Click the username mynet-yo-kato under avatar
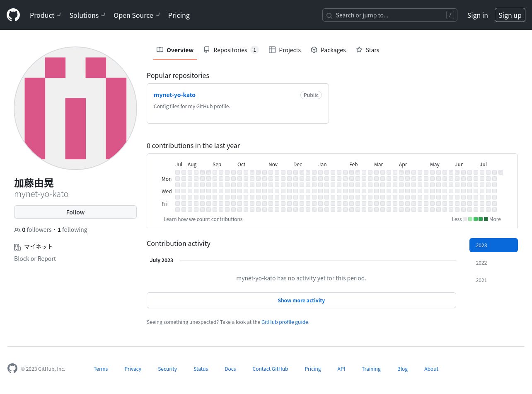The image size is (532, 394). coord(41,194)
